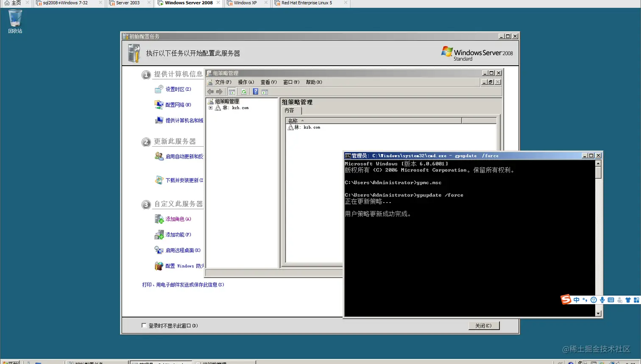Click the 添加功能 icon
Screen dimensions: 641x364
pos(159,235)
